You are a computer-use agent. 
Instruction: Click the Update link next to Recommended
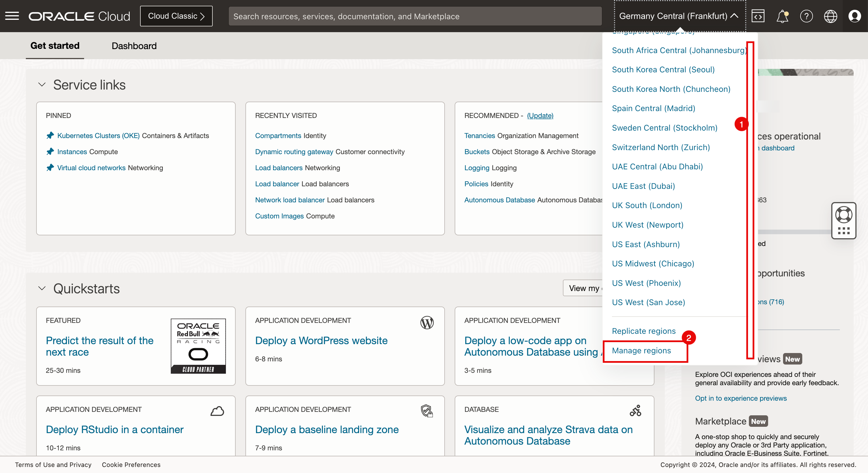(540, 116)
